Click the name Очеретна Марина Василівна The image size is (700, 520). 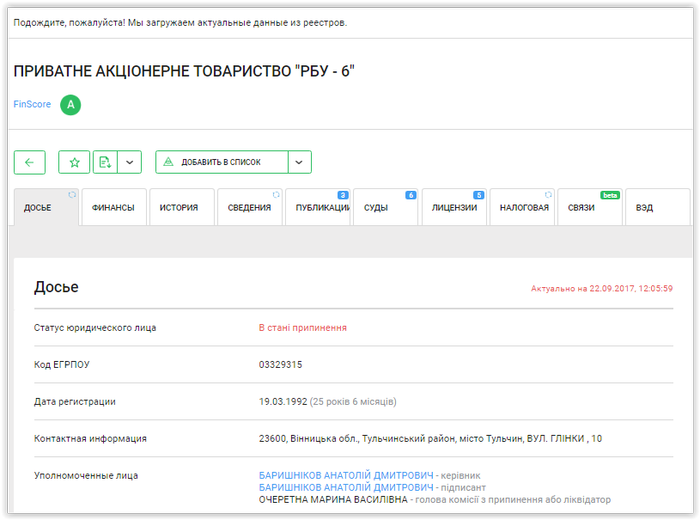coord(333,499)
